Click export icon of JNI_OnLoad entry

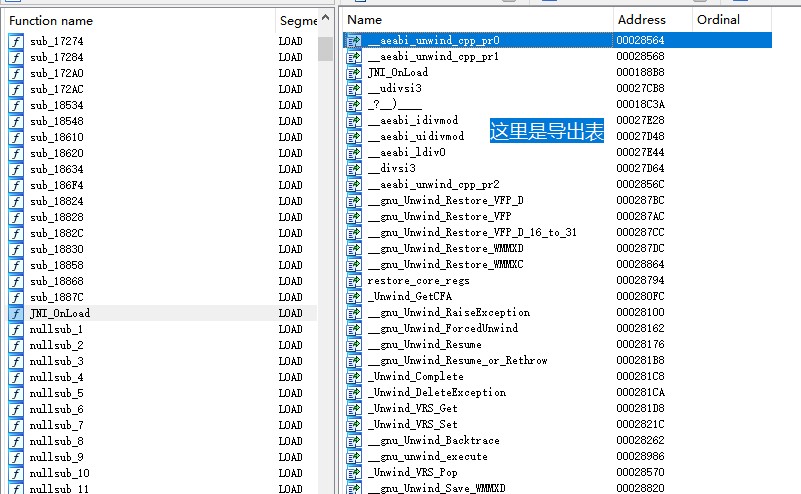tap(354, 73)
